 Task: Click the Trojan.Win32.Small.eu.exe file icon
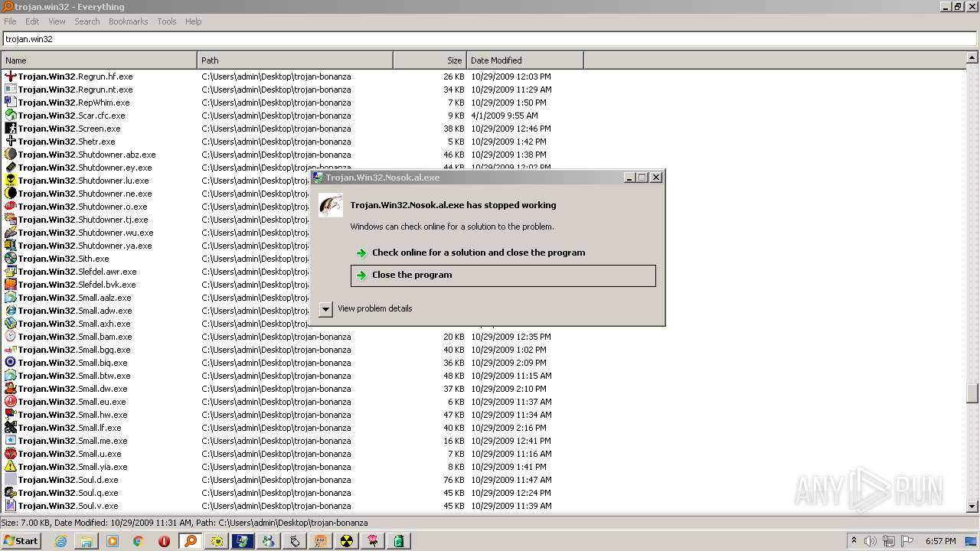[x=11, y=402]
